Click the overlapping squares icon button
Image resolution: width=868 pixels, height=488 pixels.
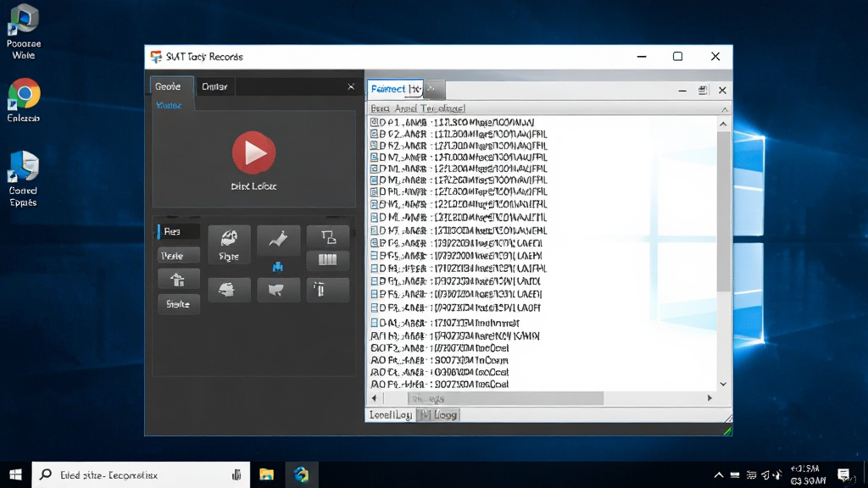(x=328, y=237)
